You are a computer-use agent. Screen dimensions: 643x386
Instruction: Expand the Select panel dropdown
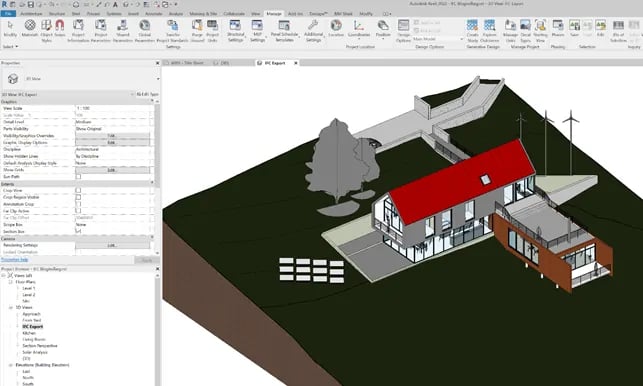point(11,47)
